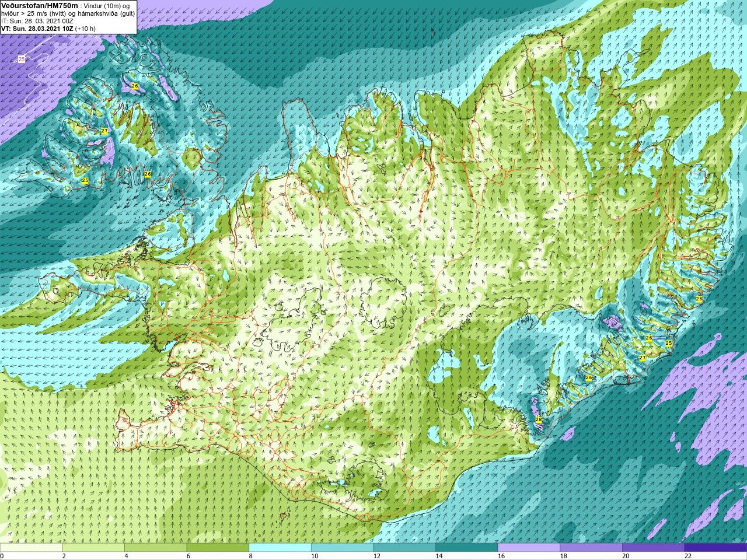Select the 16–18 m/s lavender swatch
The height and width of the screenshot is (560, 747).
pos(529,548)
